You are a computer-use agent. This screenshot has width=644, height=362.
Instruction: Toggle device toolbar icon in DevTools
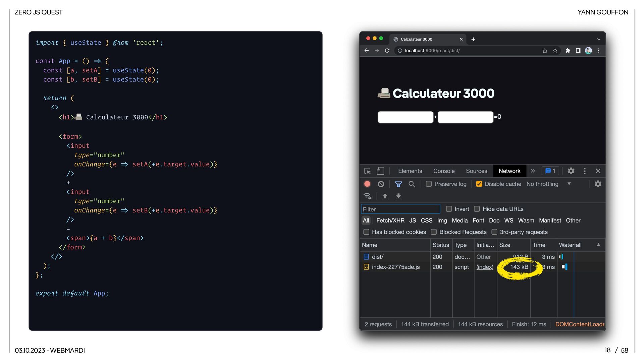pyautogui.click(x=380, y=171)
